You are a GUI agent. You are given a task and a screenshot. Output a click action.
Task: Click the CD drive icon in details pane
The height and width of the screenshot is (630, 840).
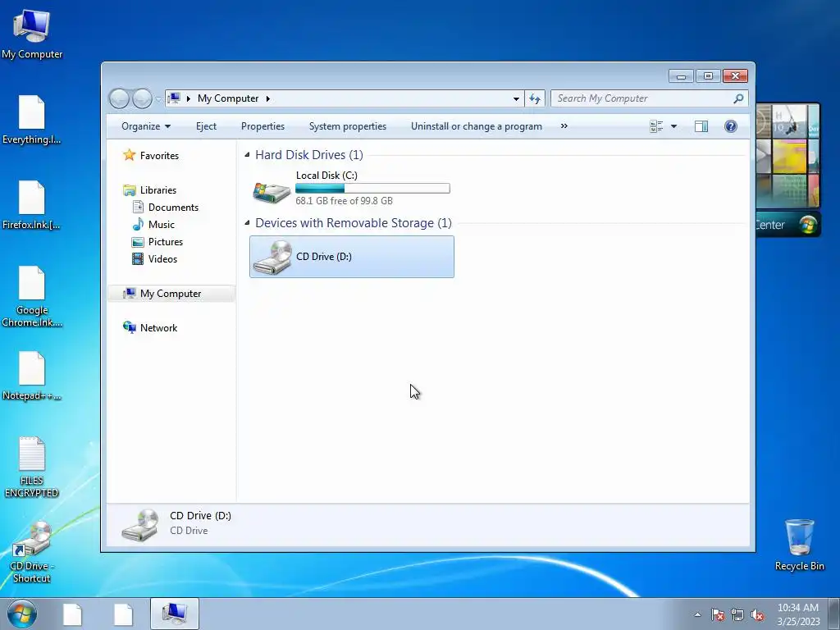139,524
